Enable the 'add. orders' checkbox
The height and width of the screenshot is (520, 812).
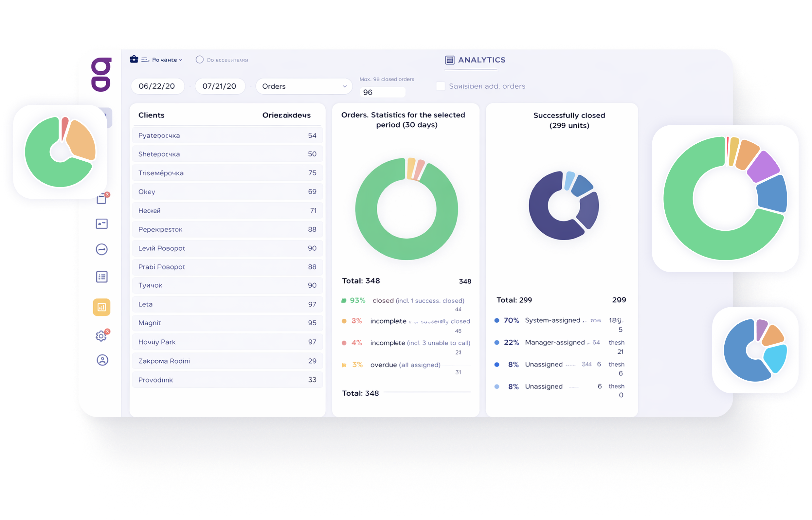tap(441, 86)
